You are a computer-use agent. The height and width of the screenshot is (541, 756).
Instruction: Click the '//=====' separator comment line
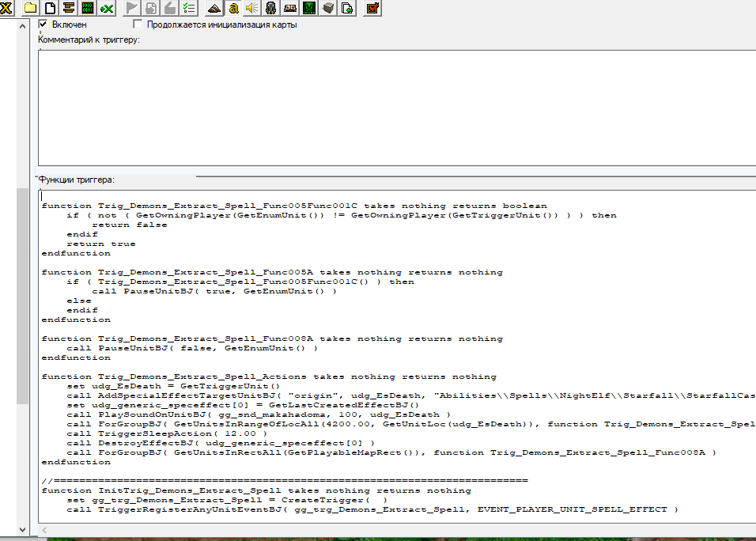pyautogui.click(x=285, y=481)
